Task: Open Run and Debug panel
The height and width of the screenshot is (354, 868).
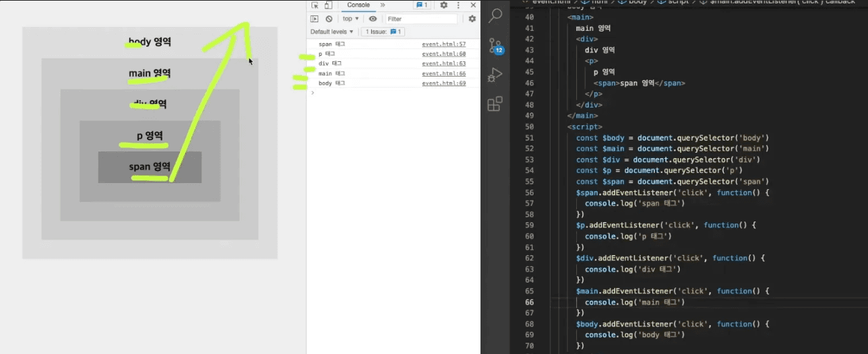Action: tap(495, 74)
